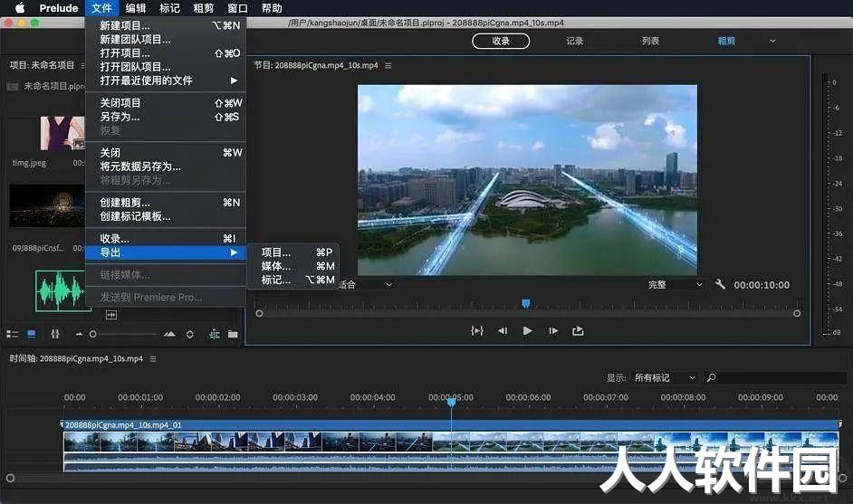Viewport: 853px width, 504px height.
Task: Open the 适合 zoom level dropdown
Action: coord(365,284)
